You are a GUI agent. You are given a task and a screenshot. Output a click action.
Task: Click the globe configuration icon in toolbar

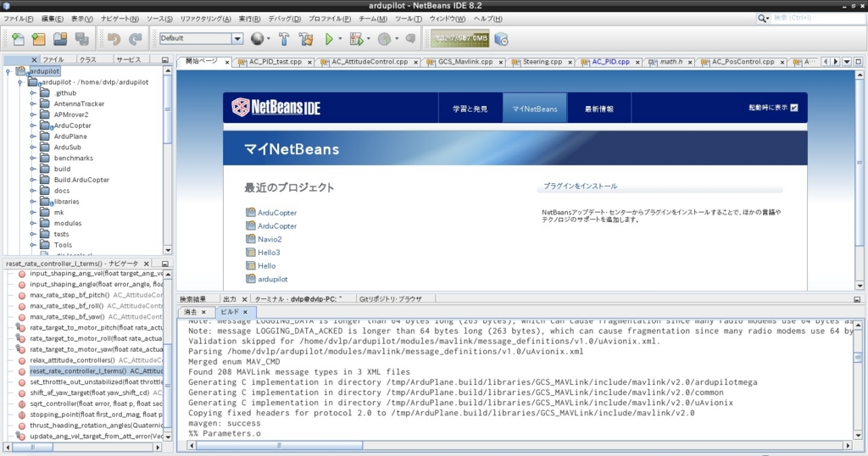[257, 39]
